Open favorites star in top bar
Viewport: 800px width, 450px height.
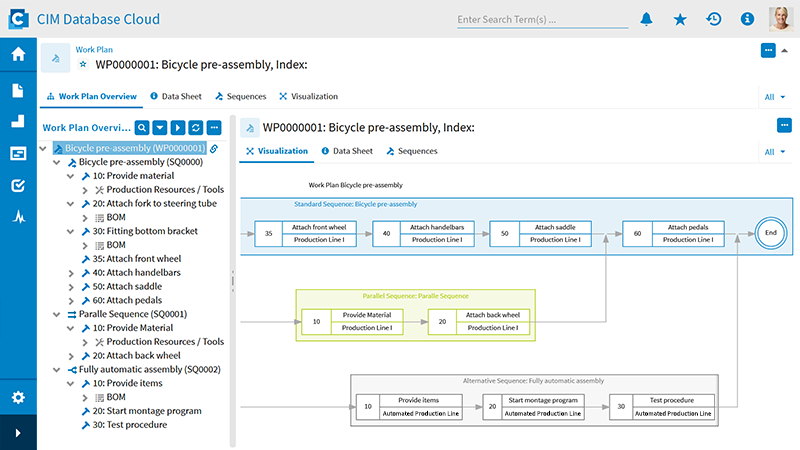[680, 19]
